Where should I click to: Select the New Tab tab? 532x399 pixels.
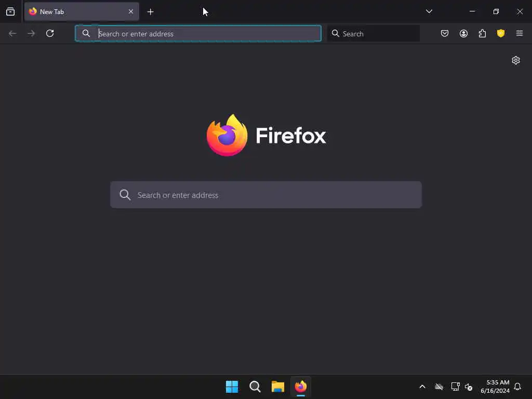pos(82,12)
